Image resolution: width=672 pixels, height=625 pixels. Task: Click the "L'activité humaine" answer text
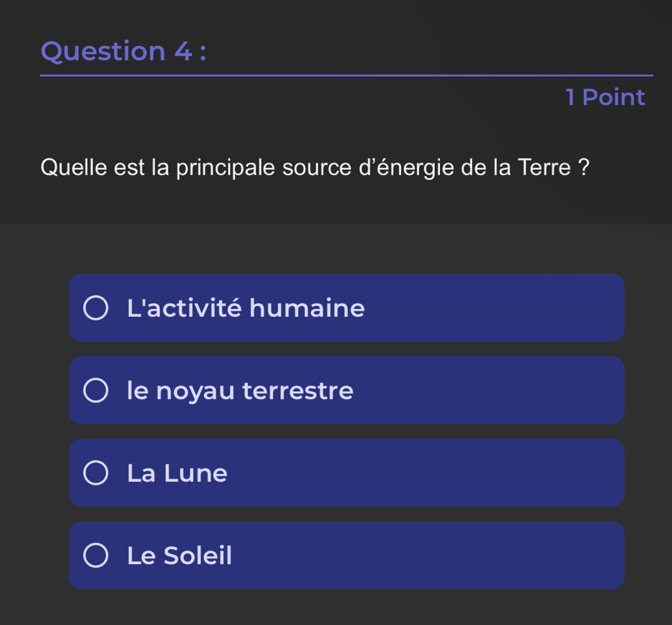pos(246,309)
